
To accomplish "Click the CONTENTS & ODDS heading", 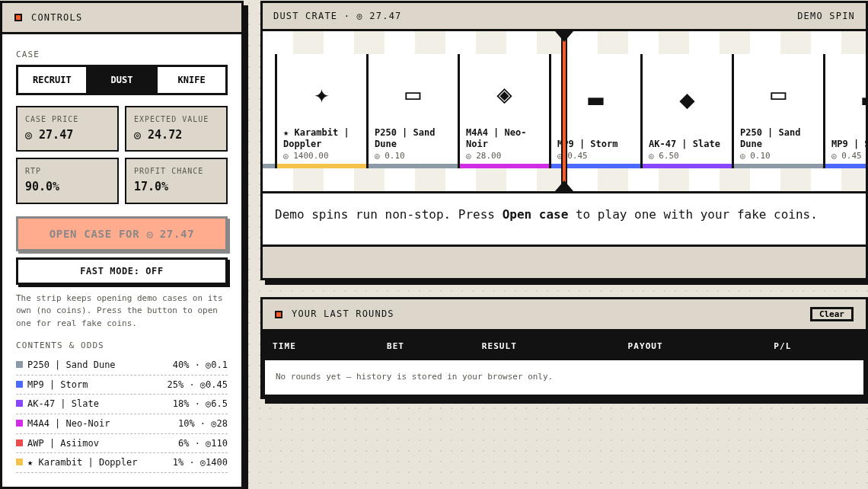I will tap(60, 345).
